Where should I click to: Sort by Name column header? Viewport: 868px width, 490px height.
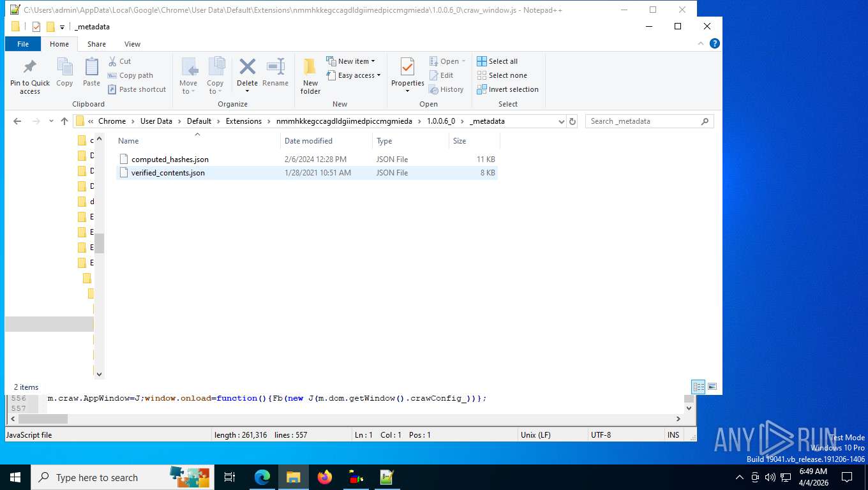(x=197, y=141)
